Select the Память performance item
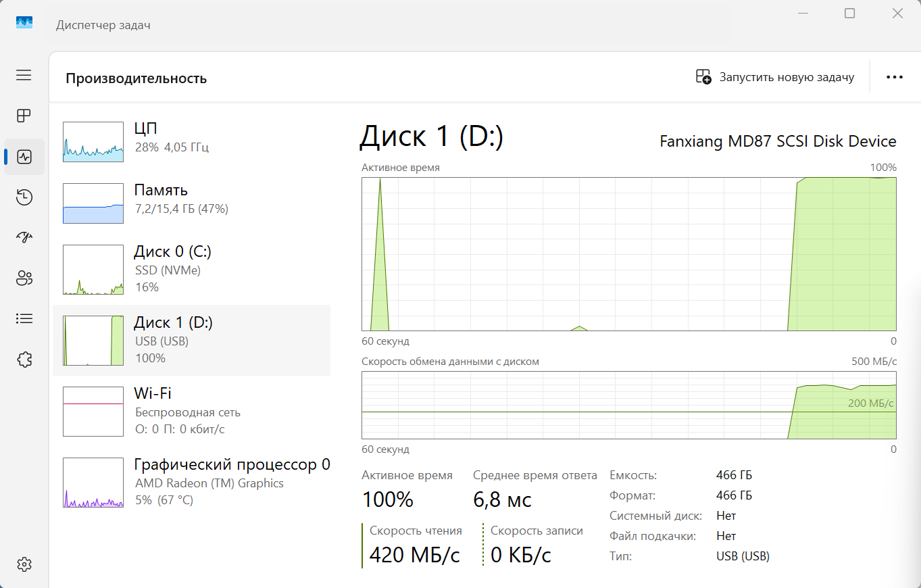The height and width of the screenshot is (588, 921). (191, 203)
